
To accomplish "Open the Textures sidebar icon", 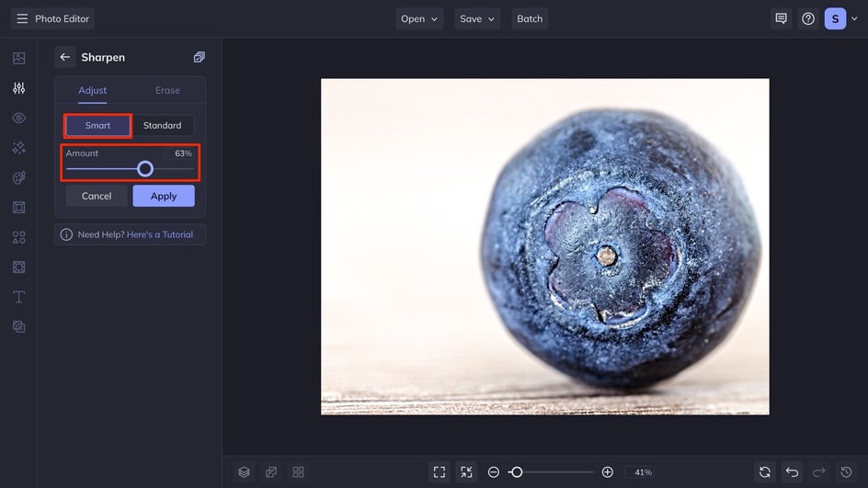I will [18, 327].
